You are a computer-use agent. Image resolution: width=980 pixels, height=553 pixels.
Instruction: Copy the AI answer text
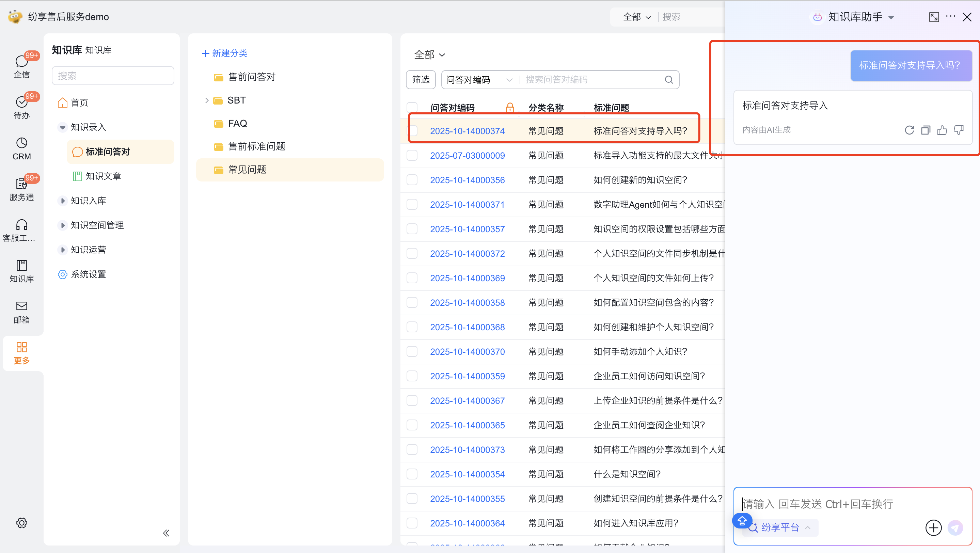coord(925,130)
